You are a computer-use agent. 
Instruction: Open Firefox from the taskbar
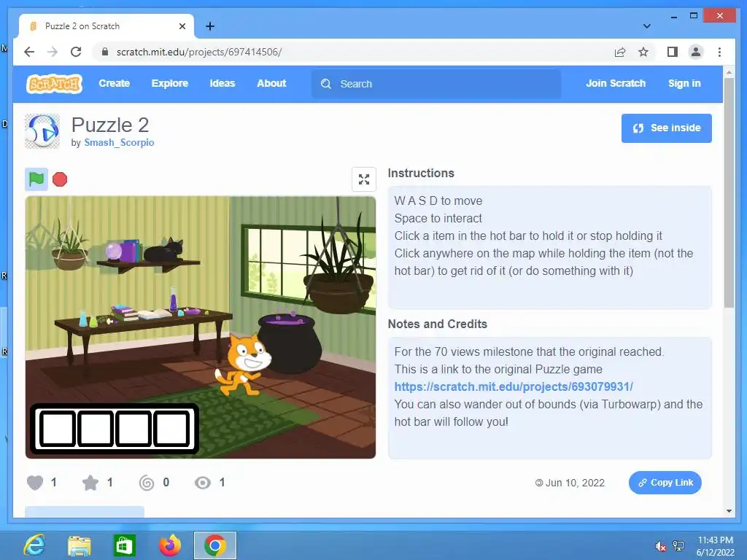click(x=170, y=545)
